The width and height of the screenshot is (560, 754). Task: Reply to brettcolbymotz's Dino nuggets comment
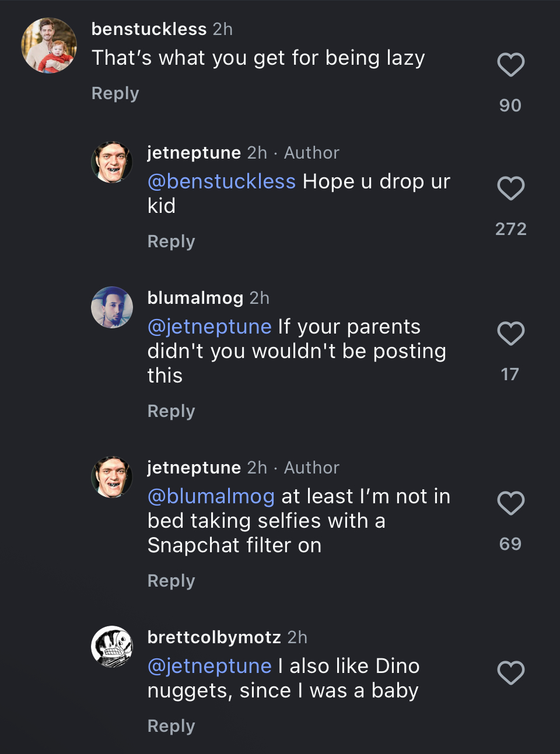(x=171, y=726)
